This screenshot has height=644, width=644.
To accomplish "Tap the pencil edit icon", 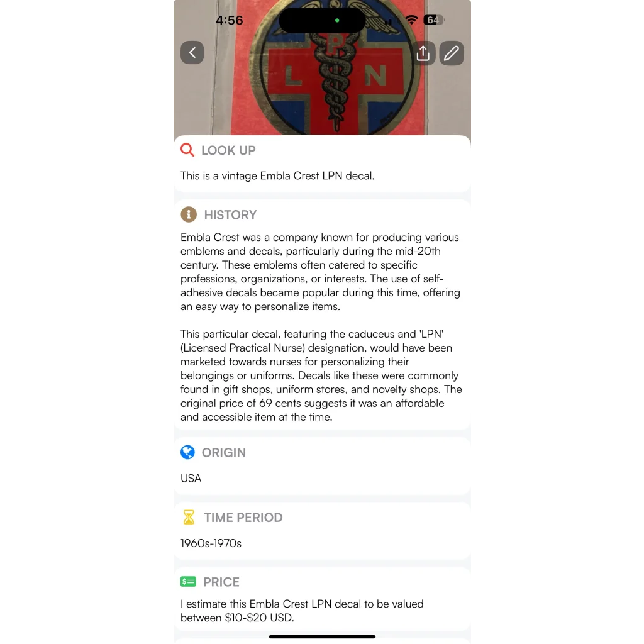I will pyautogui.click(x=452, y=53).
